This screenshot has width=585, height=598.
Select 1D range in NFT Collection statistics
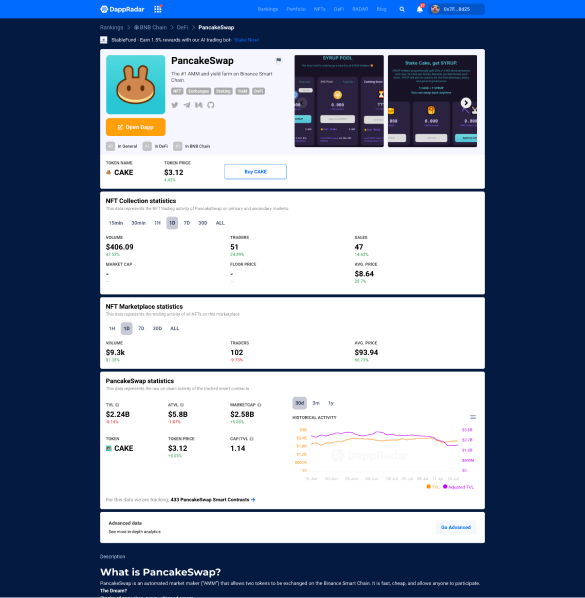(x=172, y=223)
